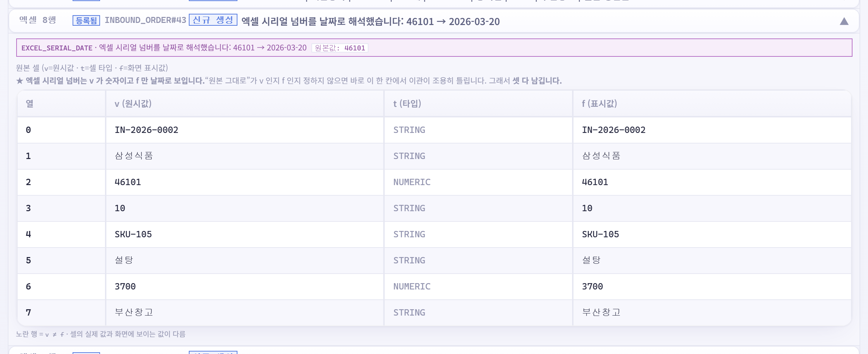868x354 pixels.
Task: Click the 등록됨 status badge
Action: tap(86, 20)
